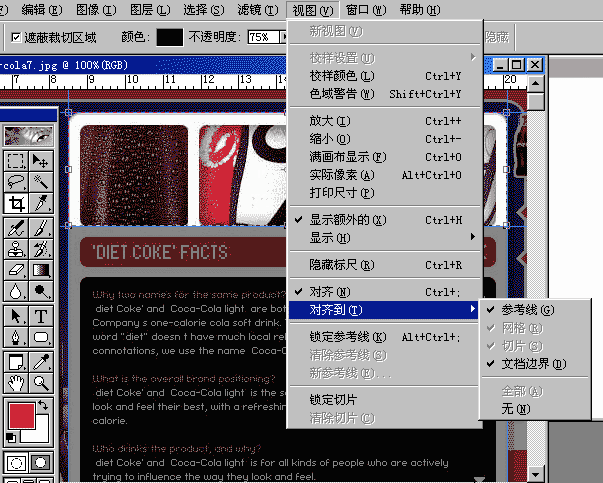603x483 pixels.
Task: Choose 无 in snap-to submenu
Action: [535, 409]
